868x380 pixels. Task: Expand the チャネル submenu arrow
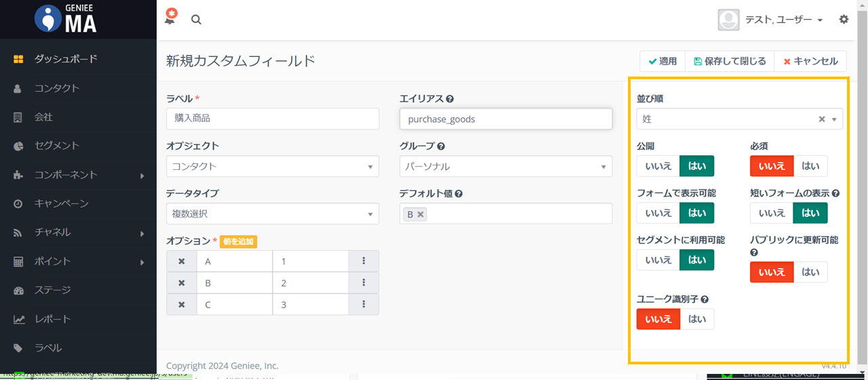point(142,233)
